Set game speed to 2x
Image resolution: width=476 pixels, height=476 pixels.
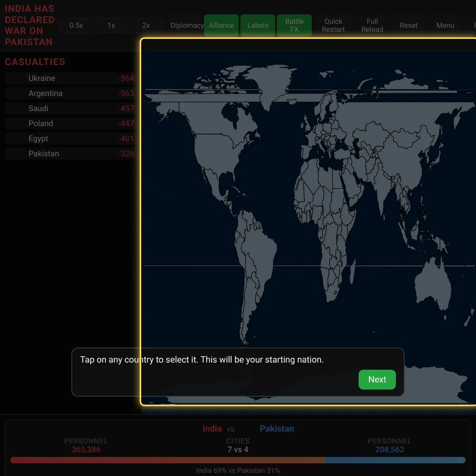click(x=146, y=25)
